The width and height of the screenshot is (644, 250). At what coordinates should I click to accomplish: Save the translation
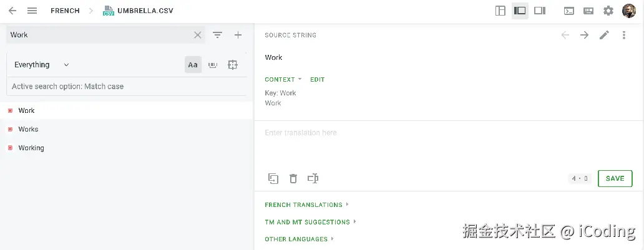click(x=615, y=178)
